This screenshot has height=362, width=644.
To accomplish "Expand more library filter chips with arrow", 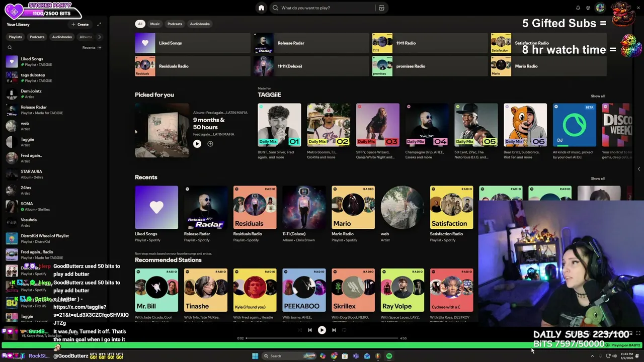I will click(99, 37).
